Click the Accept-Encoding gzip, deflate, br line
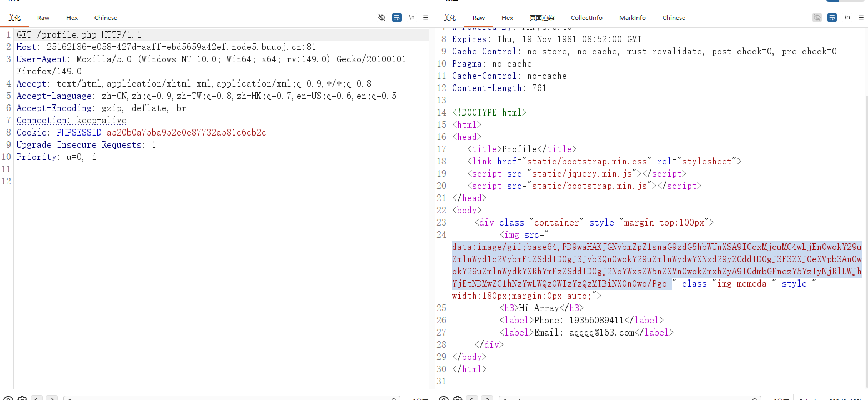 click(x=101, y=108)
